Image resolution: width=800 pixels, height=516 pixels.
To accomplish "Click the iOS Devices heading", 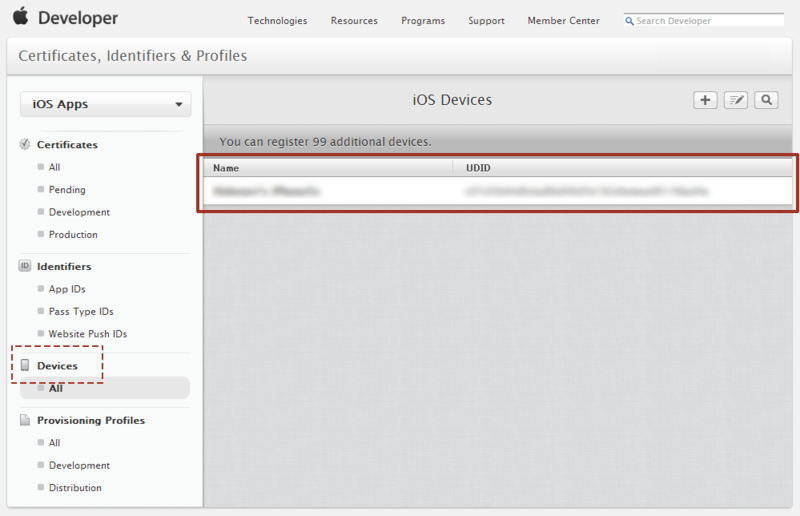I will (452, 100).
